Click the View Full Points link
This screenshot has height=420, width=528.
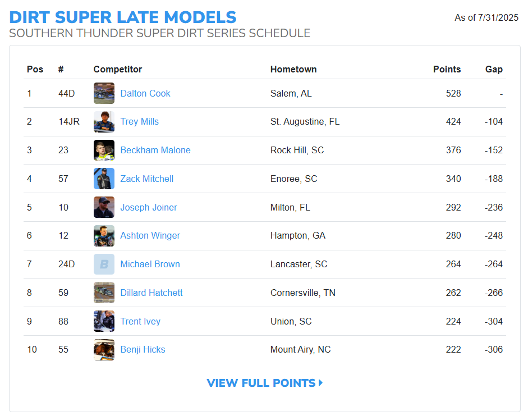[261, 383]
